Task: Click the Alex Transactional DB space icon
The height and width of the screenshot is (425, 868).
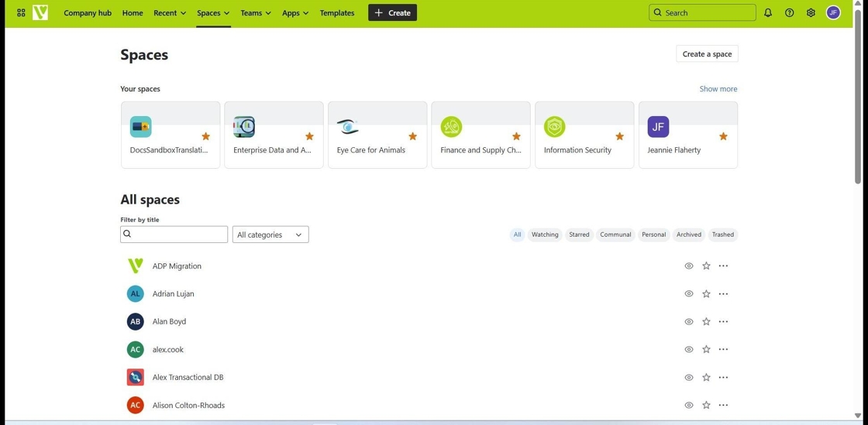Action: (x=136, y=378)
